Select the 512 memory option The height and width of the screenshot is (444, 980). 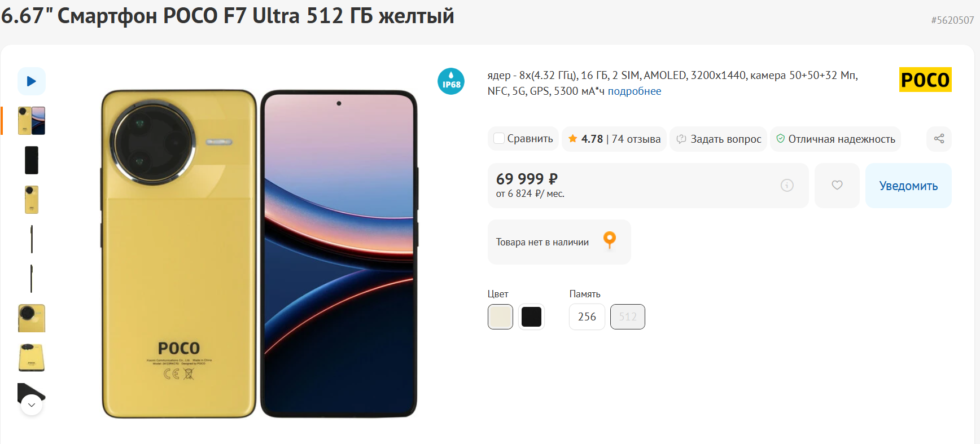[x=628, y=316]
